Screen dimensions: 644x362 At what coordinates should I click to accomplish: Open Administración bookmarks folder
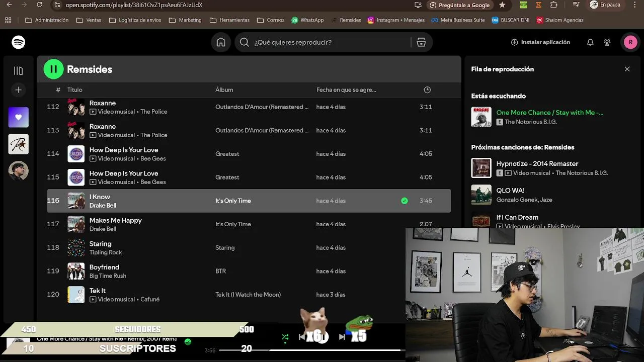click(47, 20)
